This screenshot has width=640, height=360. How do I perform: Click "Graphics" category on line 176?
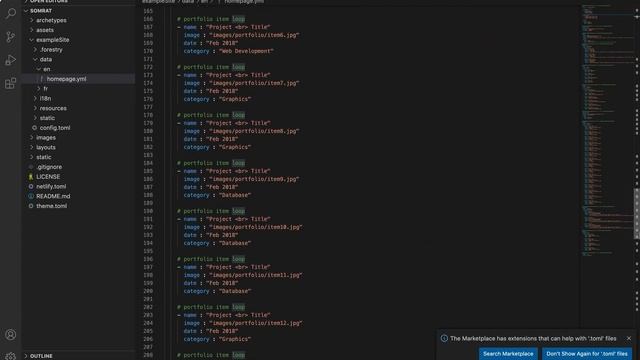tap(235, 99)
